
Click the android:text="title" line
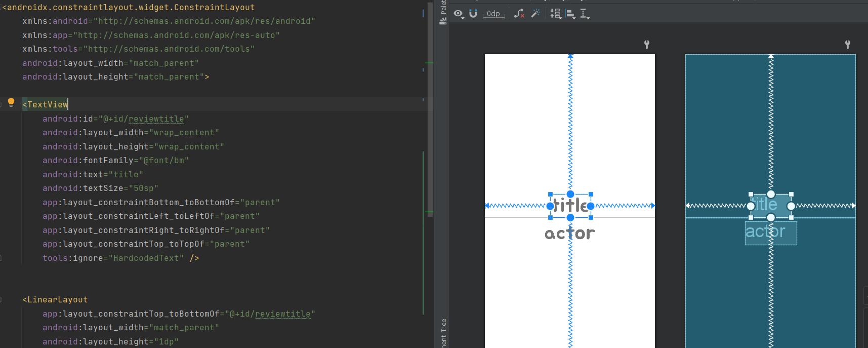point(93,174)
